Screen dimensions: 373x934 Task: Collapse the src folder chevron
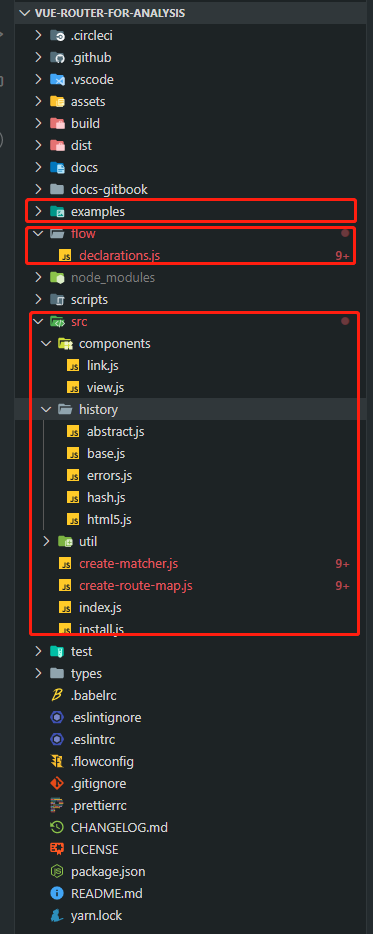[x=38, y=322]
